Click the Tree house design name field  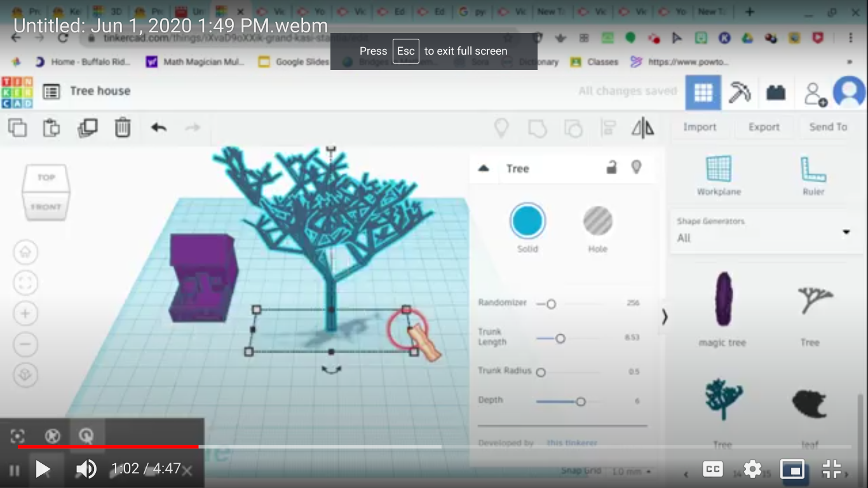[x=100, y=91]
